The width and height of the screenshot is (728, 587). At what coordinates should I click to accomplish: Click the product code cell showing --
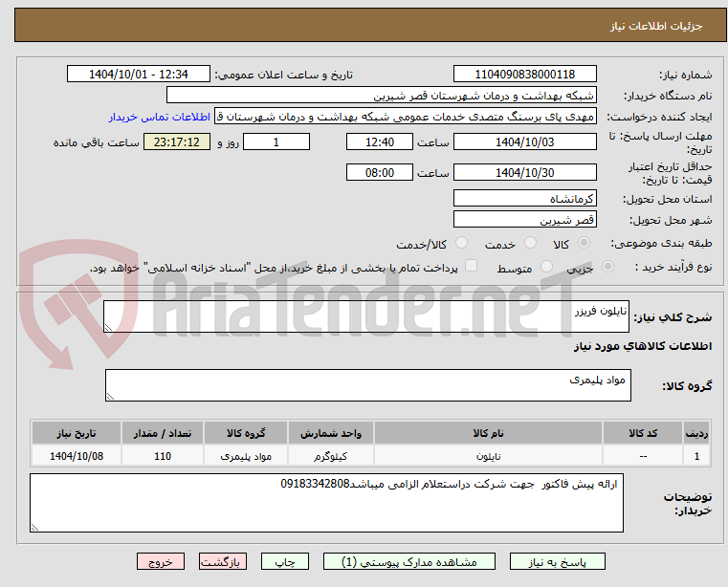(x=643, y=457)
